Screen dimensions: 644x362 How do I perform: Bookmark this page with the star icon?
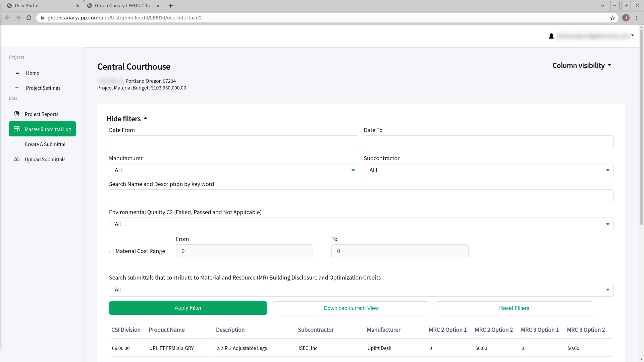click(612, 18)
